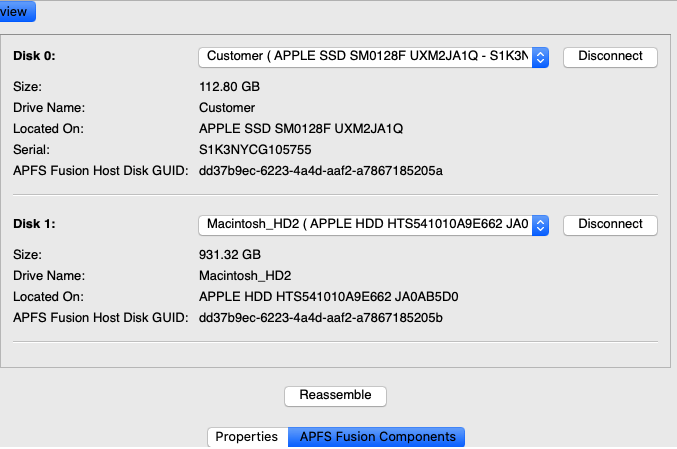
Task: Open the Disk 1 drive selection dropdown
Action: point(373,225)
